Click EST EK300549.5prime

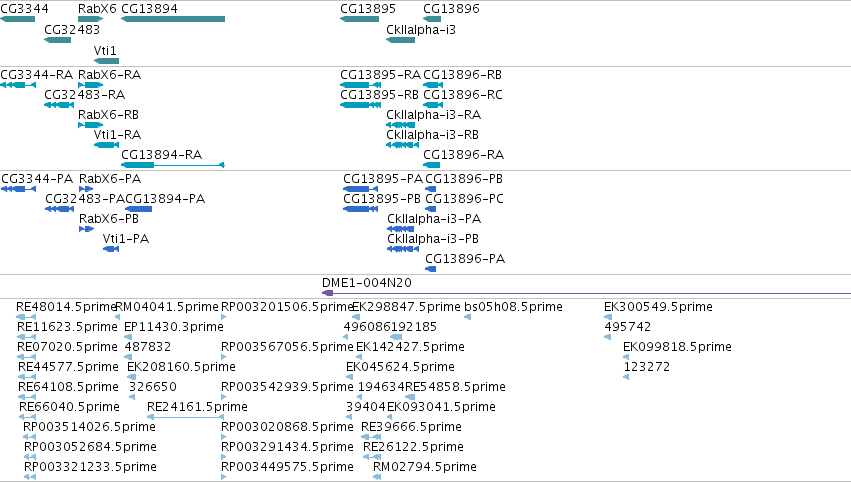pyautogui.click(x=658, y=307)
